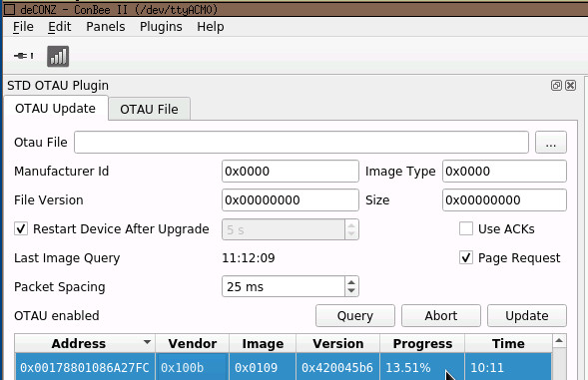
Task: Open the Plugins menu
Action: [161, 27]
